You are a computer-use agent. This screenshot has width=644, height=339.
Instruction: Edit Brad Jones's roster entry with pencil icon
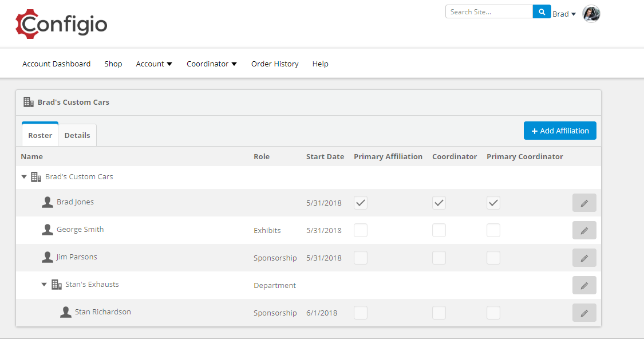pyautogui.click(x=584, y=202)
